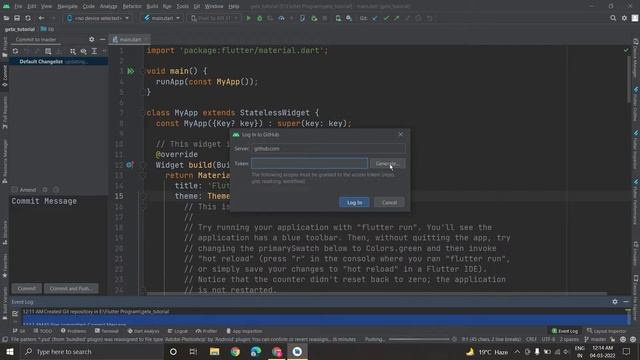Select Default Changelist row
This screenshot has height=360, width=640.
(58, 62)
